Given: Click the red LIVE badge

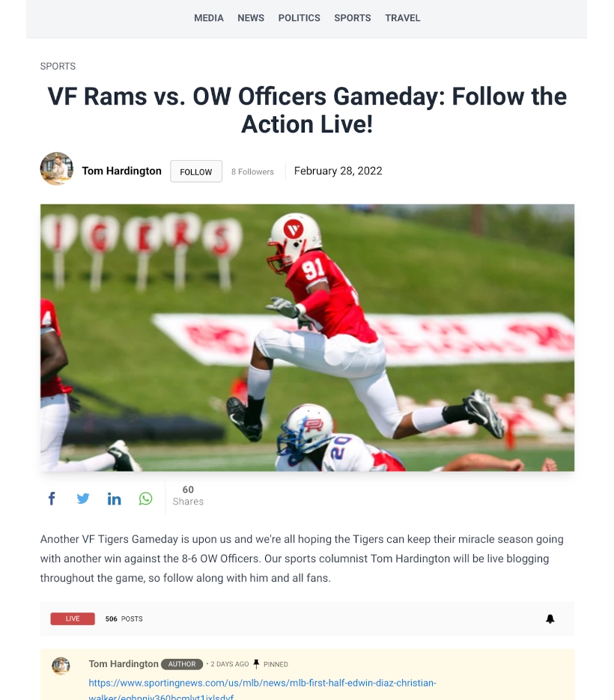Looking at the screenshot, I should coord(73,618).
